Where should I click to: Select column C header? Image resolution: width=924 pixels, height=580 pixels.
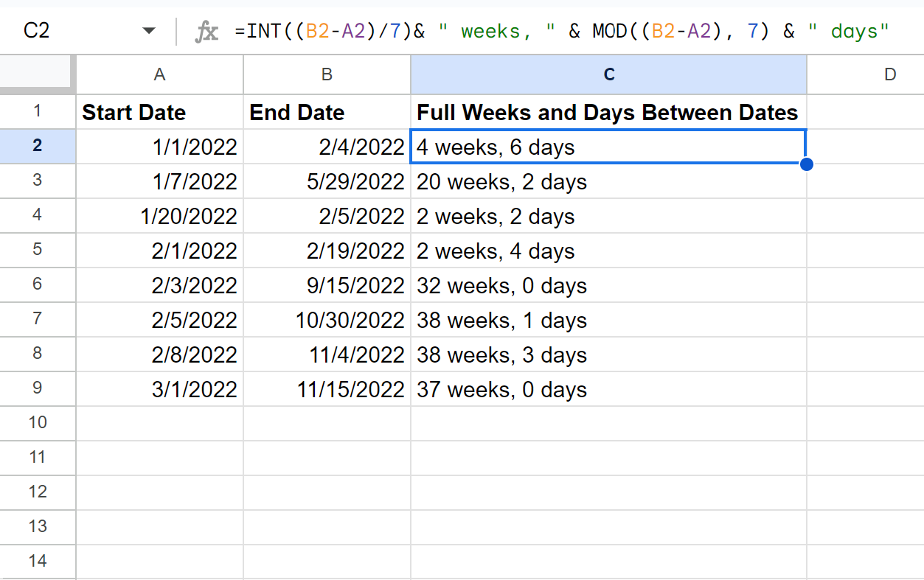608,74
